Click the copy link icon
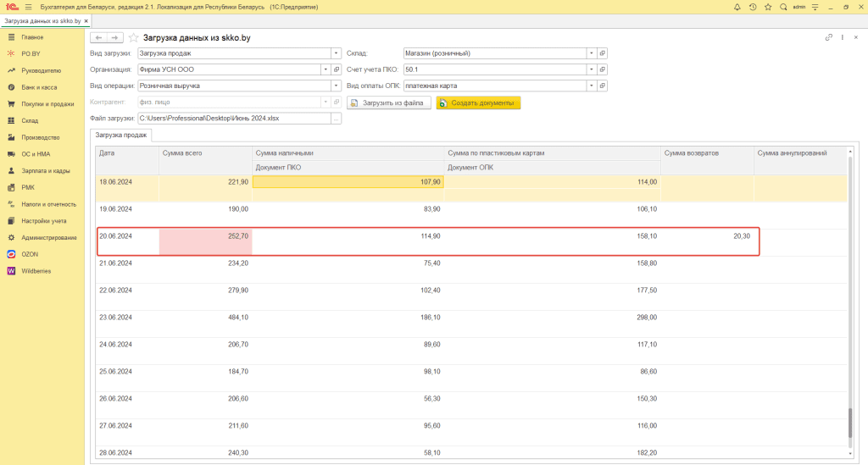The width and height of the screenshot is (868, 465). [828, 38]
